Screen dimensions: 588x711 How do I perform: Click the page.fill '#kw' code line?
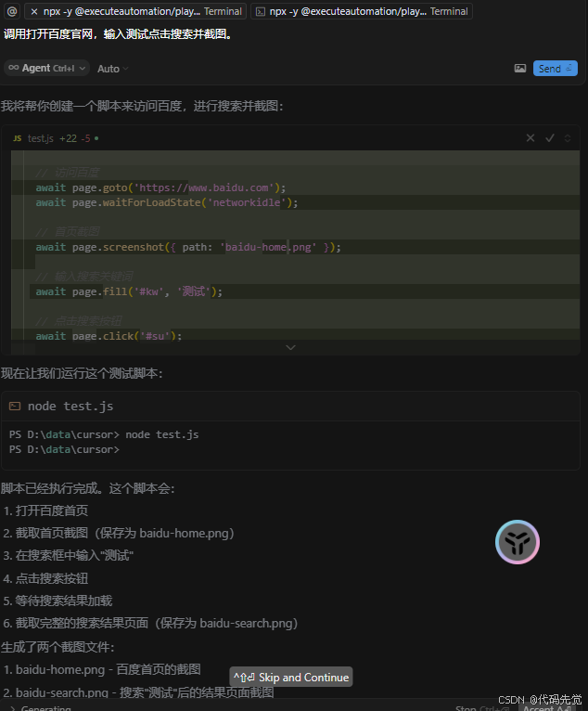[129, 291]
